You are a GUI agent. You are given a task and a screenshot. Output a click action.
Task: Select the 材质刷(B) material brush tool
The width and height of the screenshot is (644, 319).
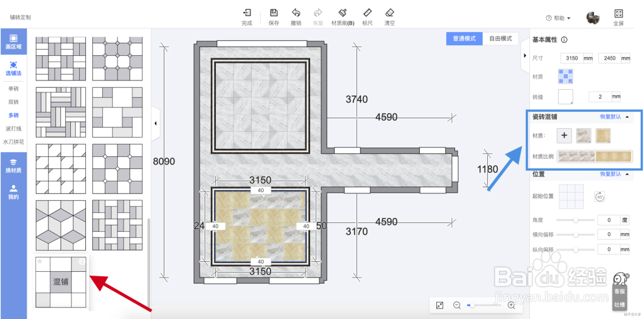point(343,17)
